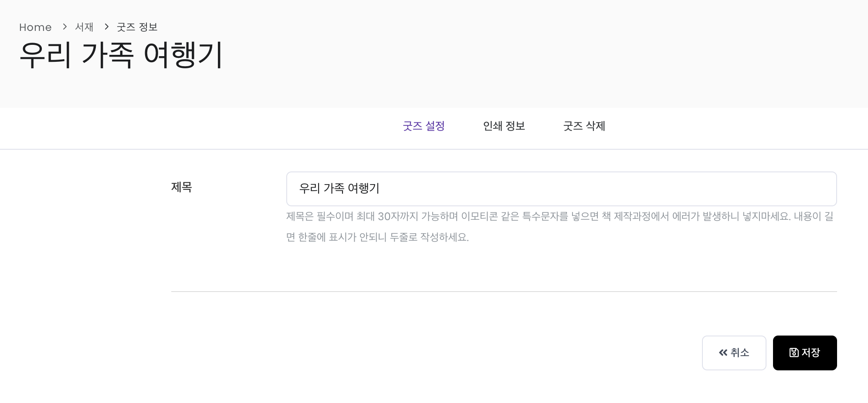Open the 서재 breadcrumb link
Image resolution: width=868 pixels, height=403 pixels.
click(84, 27)
